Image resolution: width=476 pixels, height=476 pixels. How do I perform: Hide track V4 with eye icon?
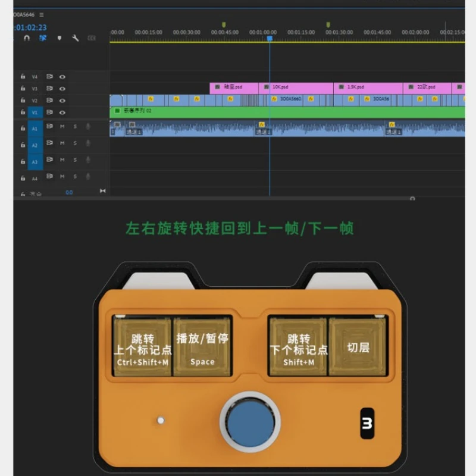pyautogui.click(x=62, y=77)
